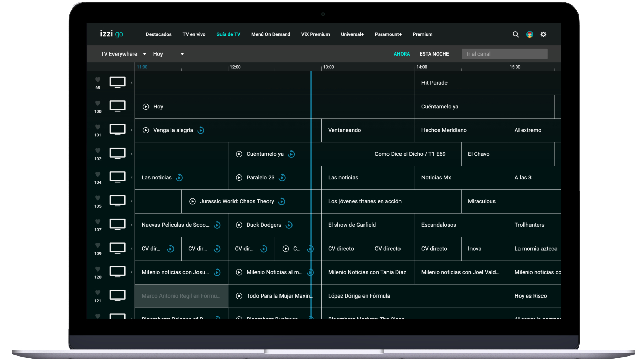Select the Hit Parade program cell

[x=488, y=83]
